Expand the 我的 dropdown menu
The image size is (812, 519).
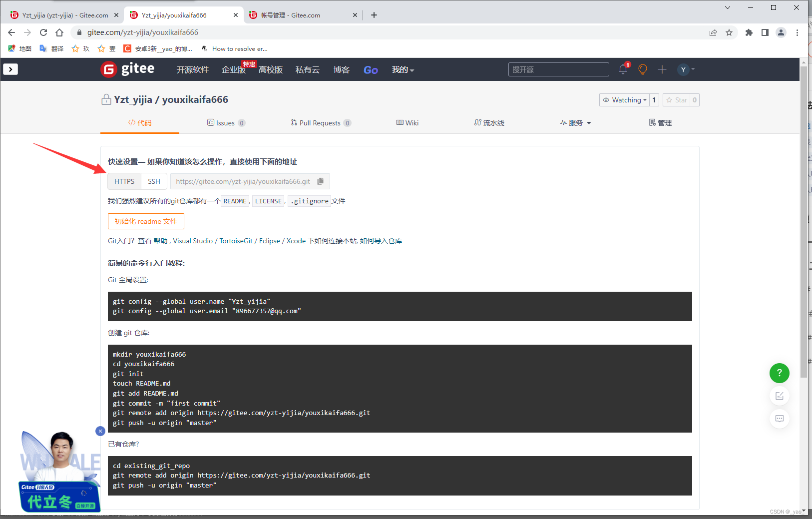point(403,69)
